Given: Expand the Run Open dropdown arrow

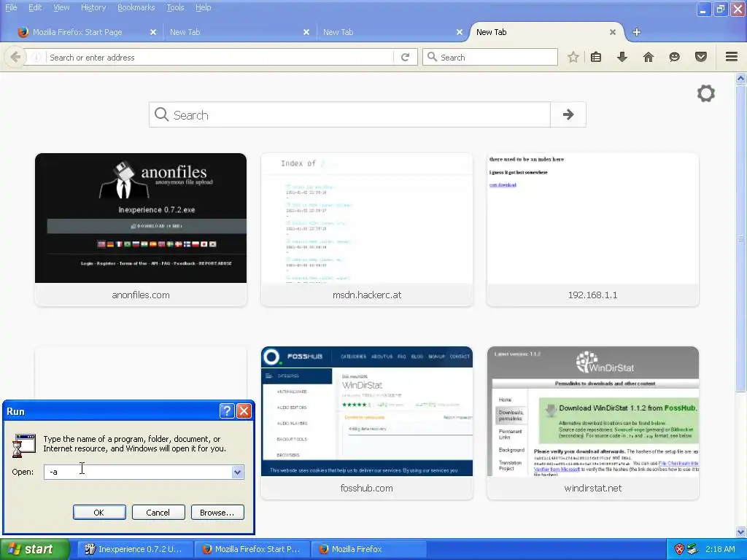Looking at the screenshot, I should coord(237,472).
